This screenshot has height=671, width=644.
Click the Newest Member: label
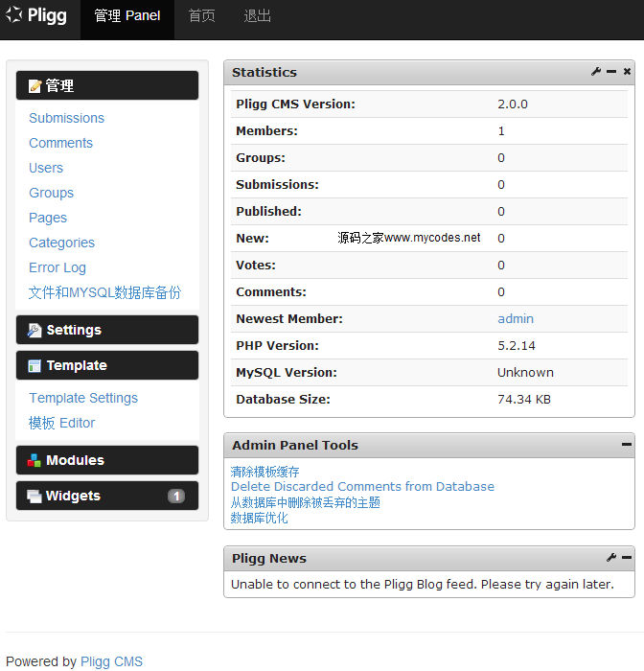tap(289, 319)
